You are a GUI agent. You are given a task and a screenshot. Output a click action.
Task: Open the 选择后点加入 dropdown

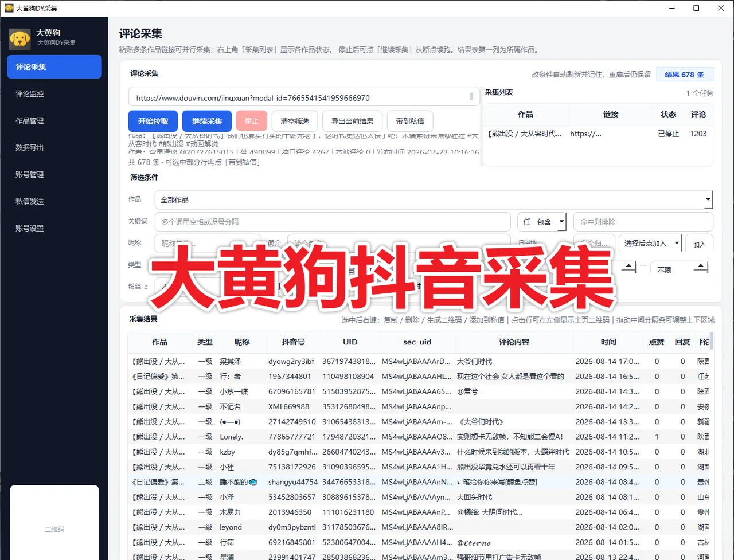click(650, 244)
